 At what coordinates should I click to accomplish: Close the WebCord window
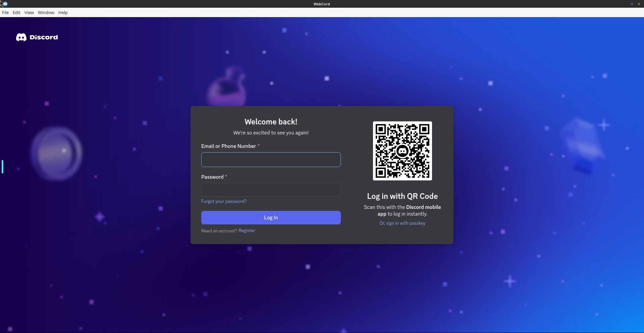point(639,4)
